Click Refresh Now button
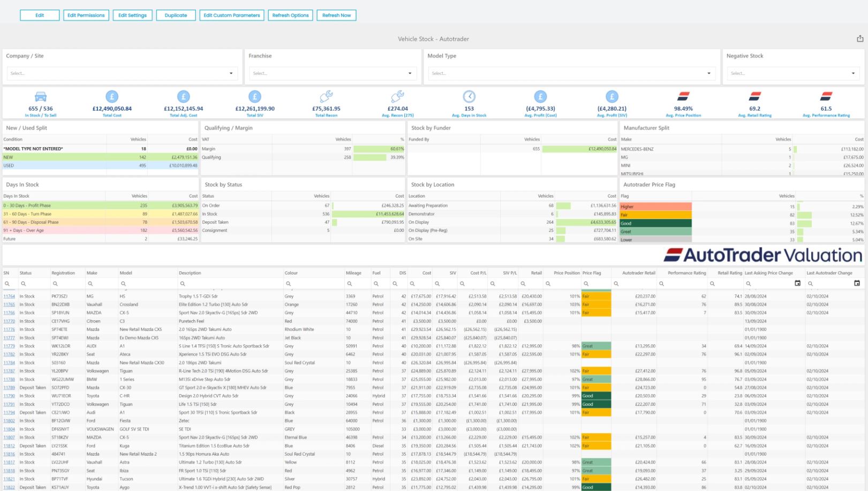The image size is (868, 491). click(336, 15)
